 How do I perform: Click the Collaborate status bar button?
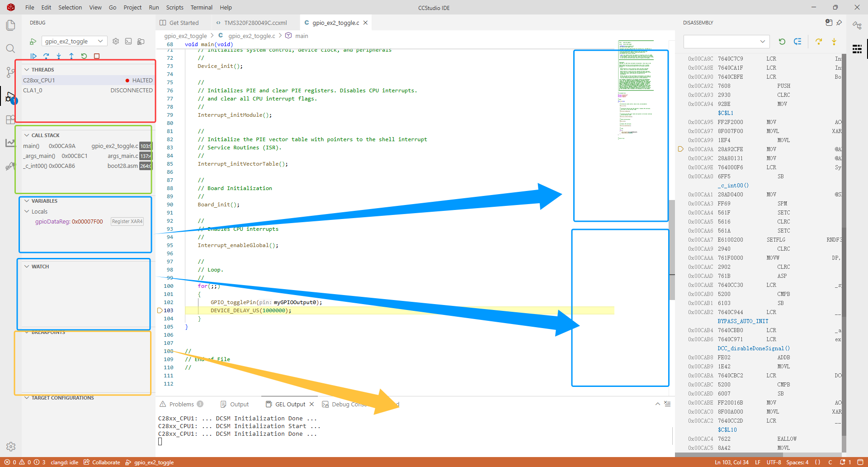[x=102, y=462]
